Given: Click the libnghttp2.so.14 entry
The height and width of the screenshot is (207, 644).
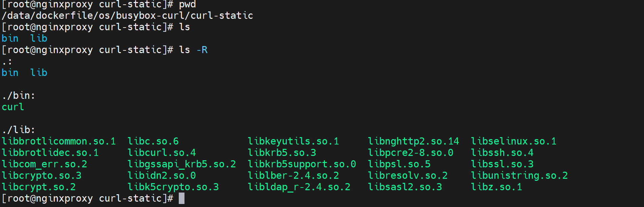Looking at the screenshot, I should (413, 141).
